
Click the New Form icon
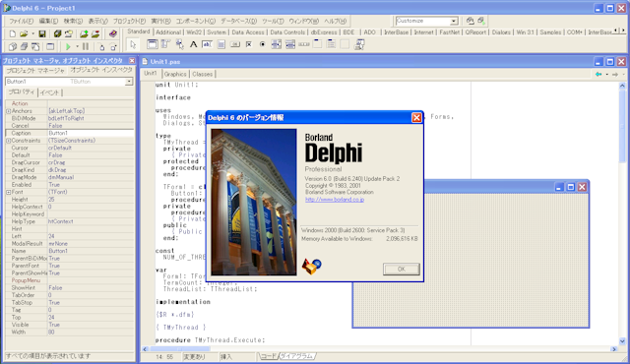pyautogui.click(x=50, y=46)
